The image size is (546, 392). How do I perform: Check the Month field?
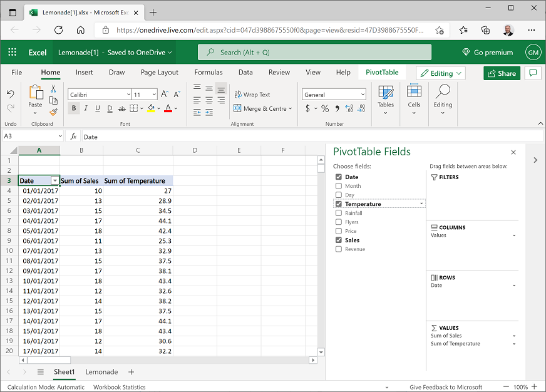click(337, 186)
